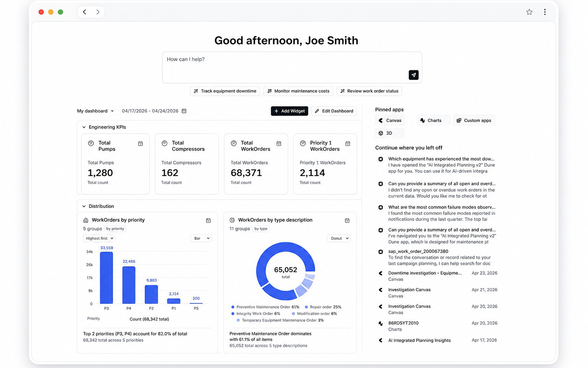Click the by priority tag
The image size is (588, 368).
[x=115, y=229]
